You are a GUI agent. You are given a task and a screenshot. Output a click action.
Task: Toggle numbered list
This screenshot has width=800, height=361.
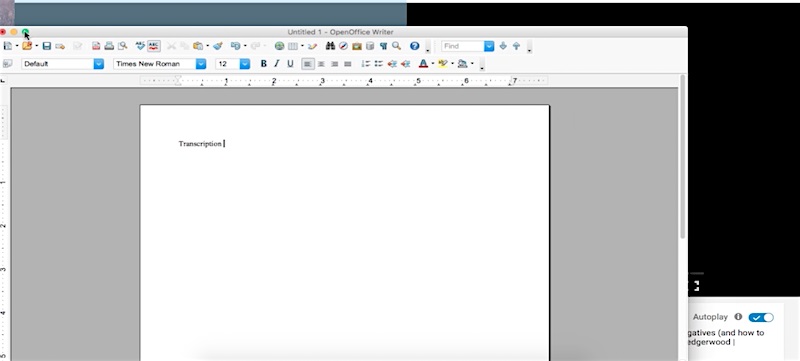[x=365, y=64]
